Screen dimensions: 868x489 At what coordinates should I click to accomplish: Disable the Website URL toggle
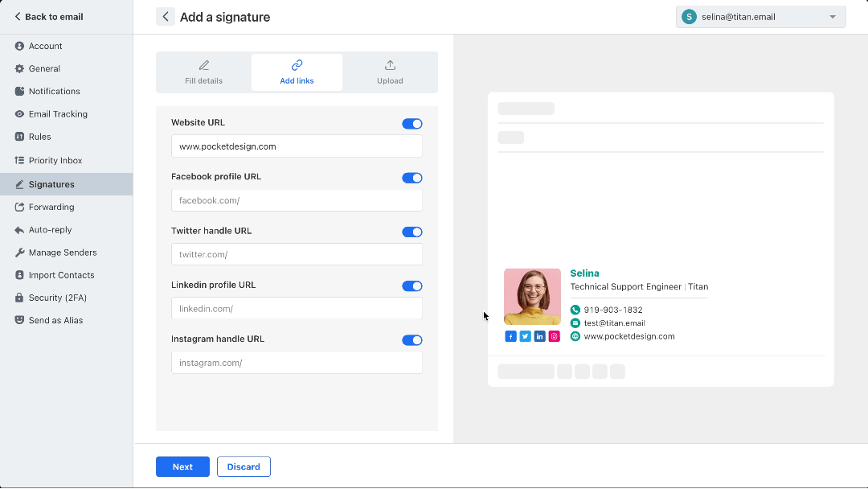[411, 124]
